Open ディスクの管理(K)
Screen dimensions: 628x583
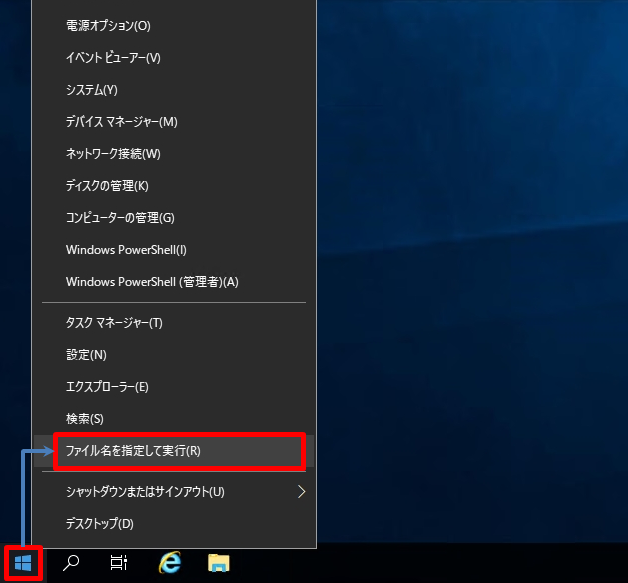pyautogui.click(x=174, y=186)
